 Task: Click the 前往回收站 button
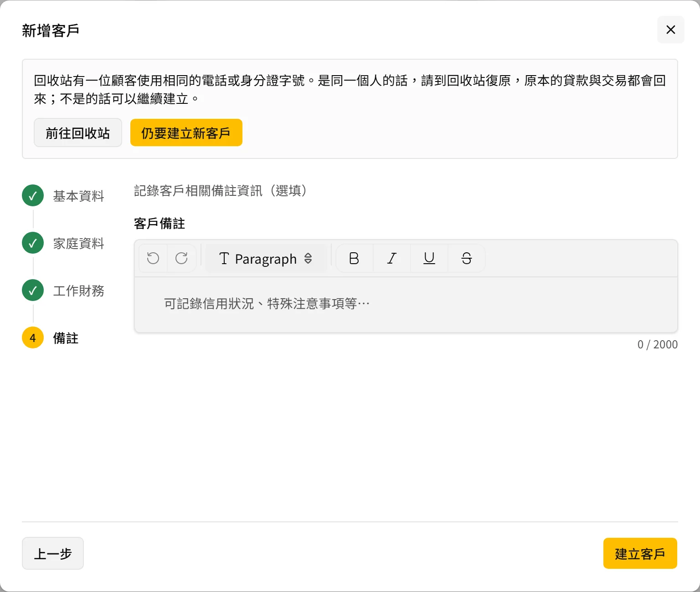[x=78, y=133]
